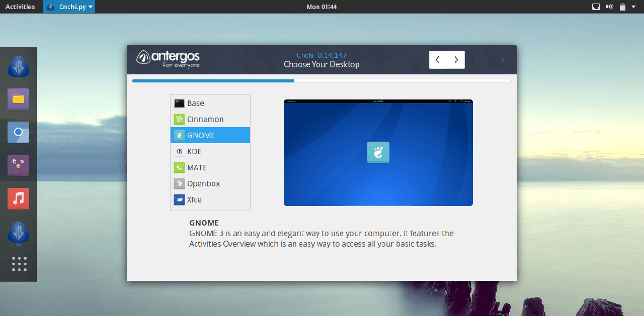Open the system menu dropdown arrow
Screen dimensions: 644x316
(633, 7)
